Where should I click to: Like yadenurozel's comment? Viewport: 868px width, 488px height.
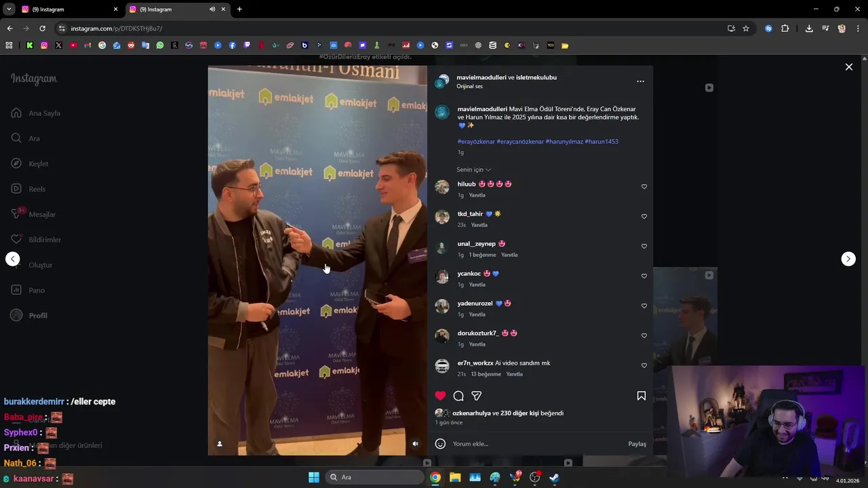[644, 306]
